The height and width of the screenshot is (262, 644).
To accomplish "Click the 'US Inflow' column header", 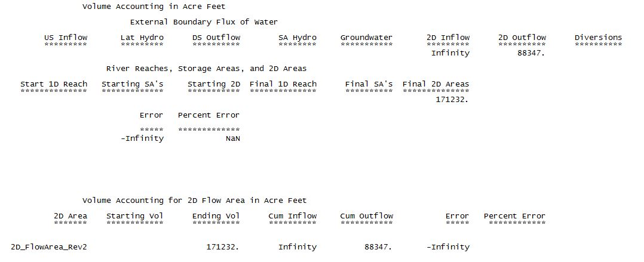I will coord(66,38).
